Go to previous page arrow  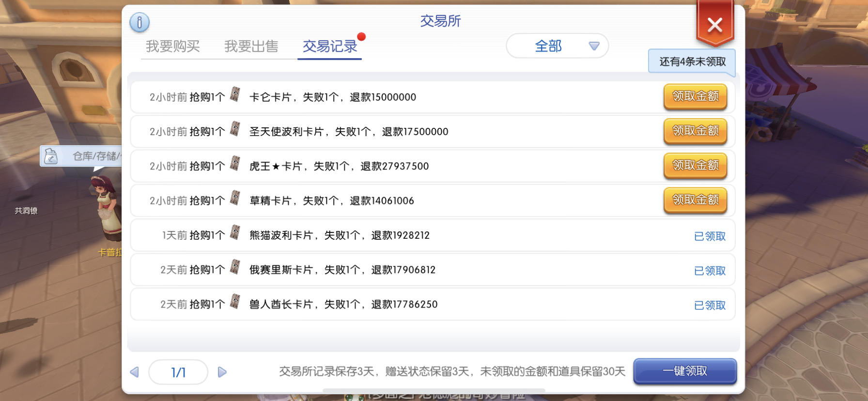(x=135, y=372)
